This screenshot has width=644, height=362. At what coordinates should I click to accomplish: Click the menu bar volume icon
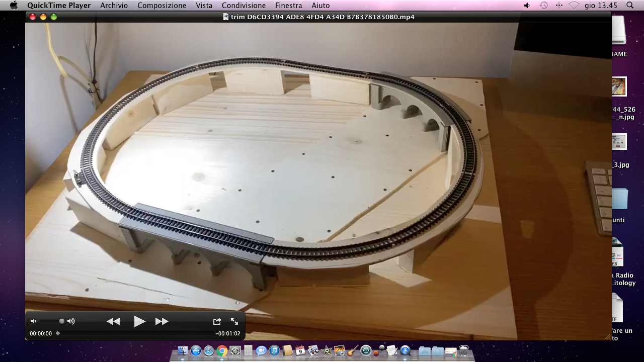[527, 6]
